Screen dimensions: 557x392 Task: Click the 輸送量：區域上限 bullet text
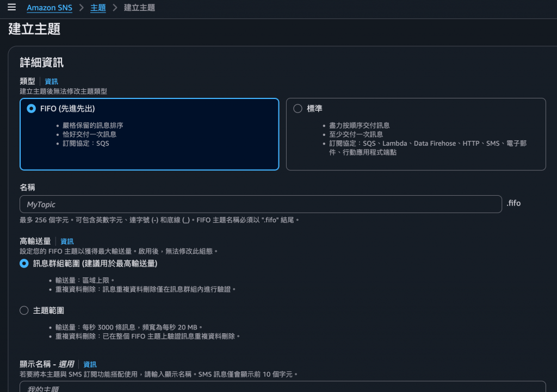(84, 280)
